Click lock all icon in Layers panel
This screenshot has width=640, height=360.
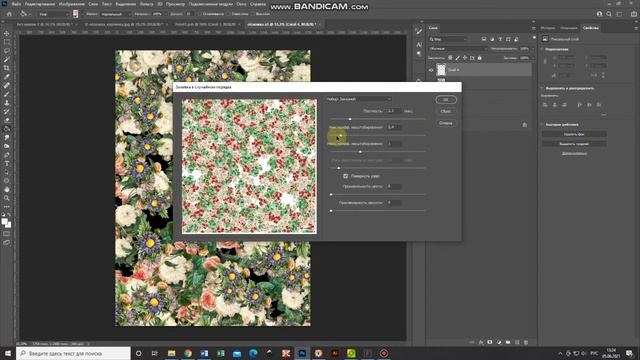click(x=480, y=58)
